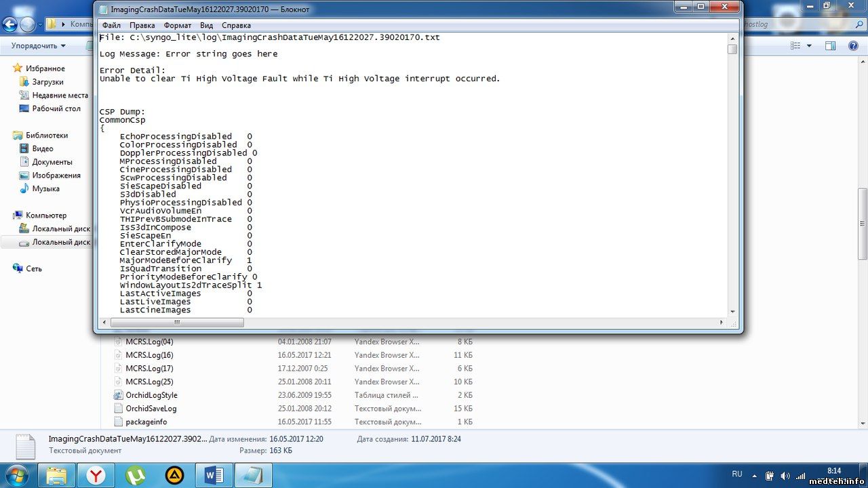Switch to Microsoft Word on taskbar

(x=214, y=475)
